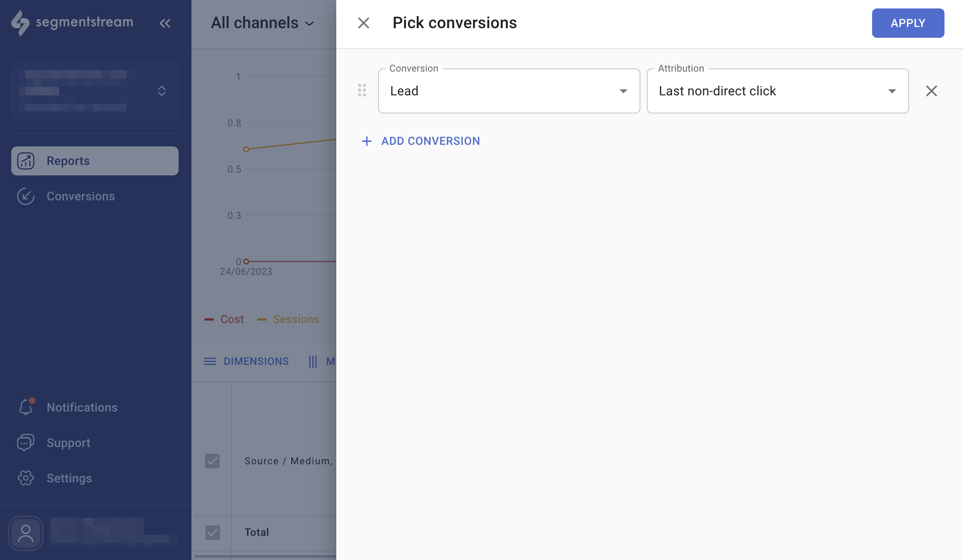Image resolution: width=963 pixels, height=560 pixels.
Task: Remove the Lead conversion row with its X
Action: pyautogui.click(x=932, y=91)
